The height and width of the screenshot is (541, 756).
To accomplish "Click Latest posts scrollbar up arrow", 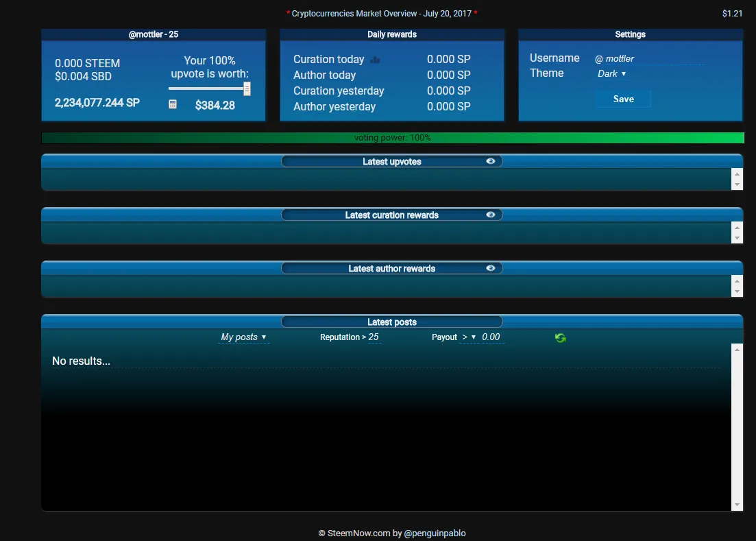I will click(x=737, y=349).
